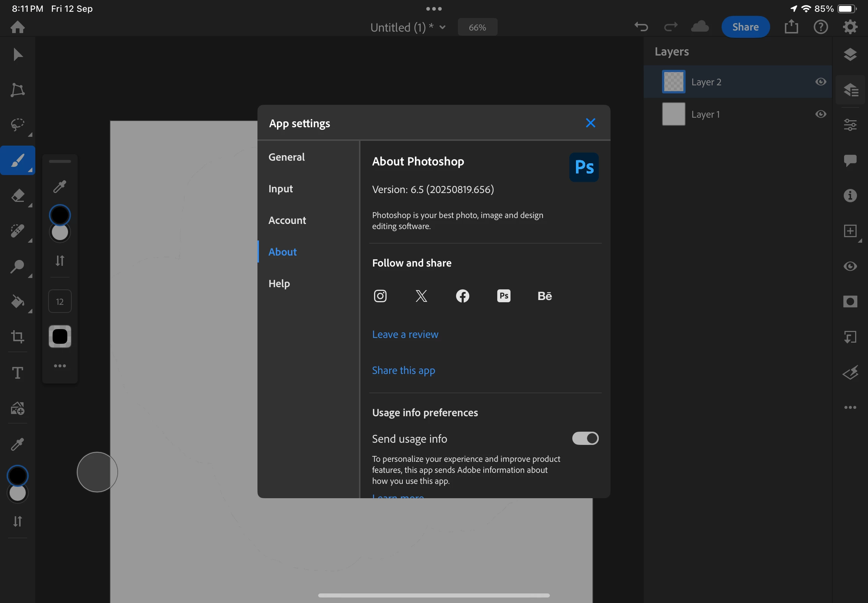Hide Layer 1 with eye icon
Image resolution: width=868 pixels, height=603 pixels.
[x=821, y=114]
